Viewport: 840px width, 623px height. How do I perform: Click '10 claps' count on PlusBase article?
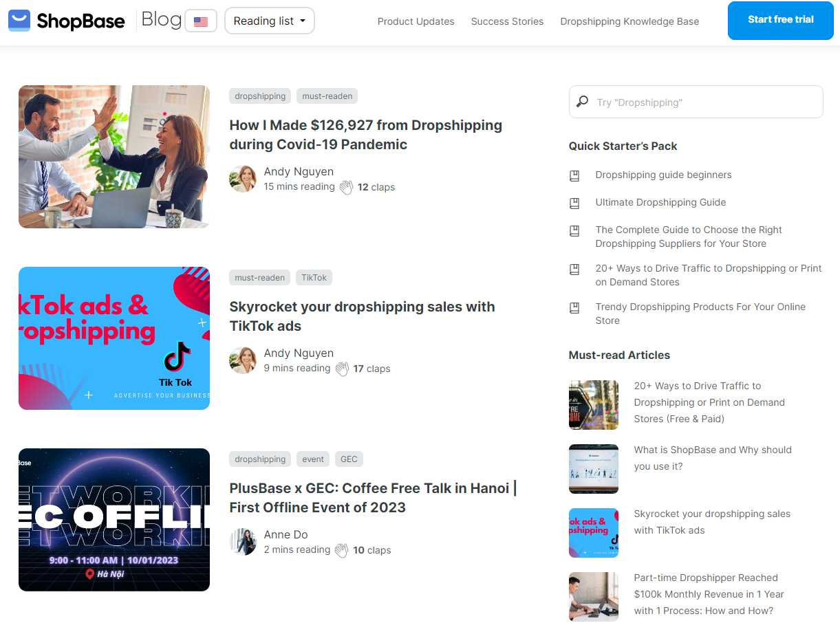[372, 550]
